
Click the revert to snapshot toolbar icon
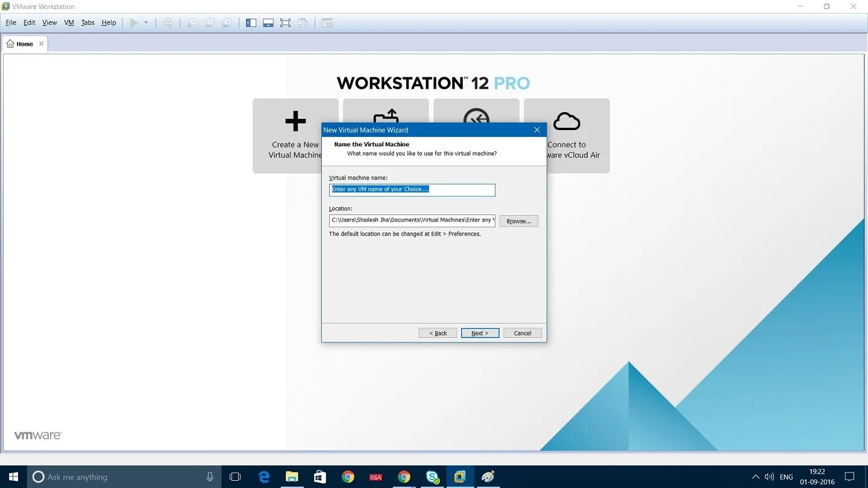click(210, 23)
